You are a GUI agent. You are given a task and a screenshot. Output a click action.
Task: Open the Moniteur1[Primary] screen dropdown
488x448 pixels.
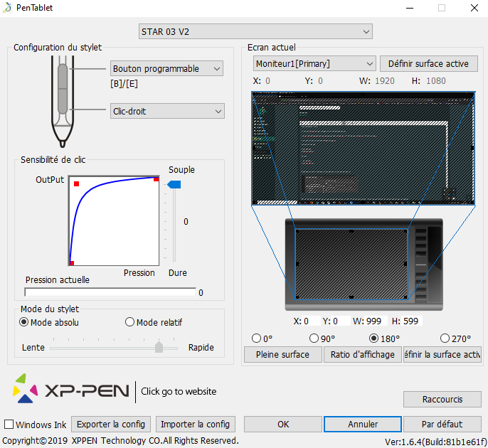click(314, 63)
